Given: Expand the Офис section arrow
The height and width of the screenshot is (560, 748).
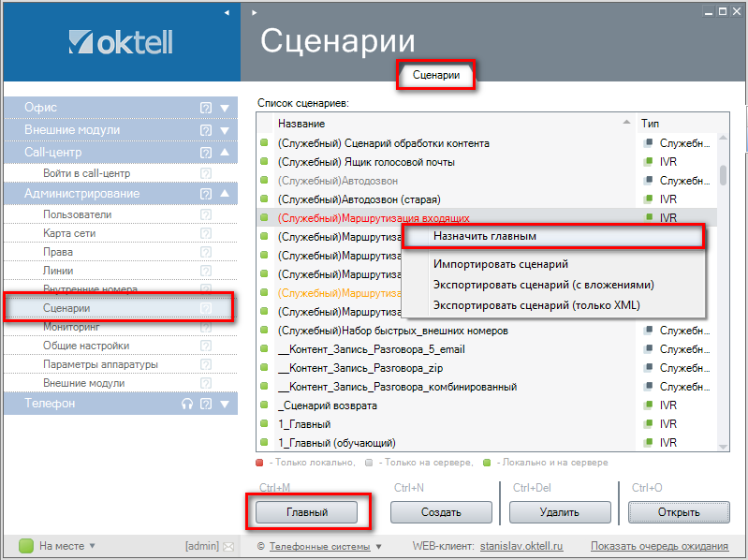Looking at the screenshot, I should [225, 108].
